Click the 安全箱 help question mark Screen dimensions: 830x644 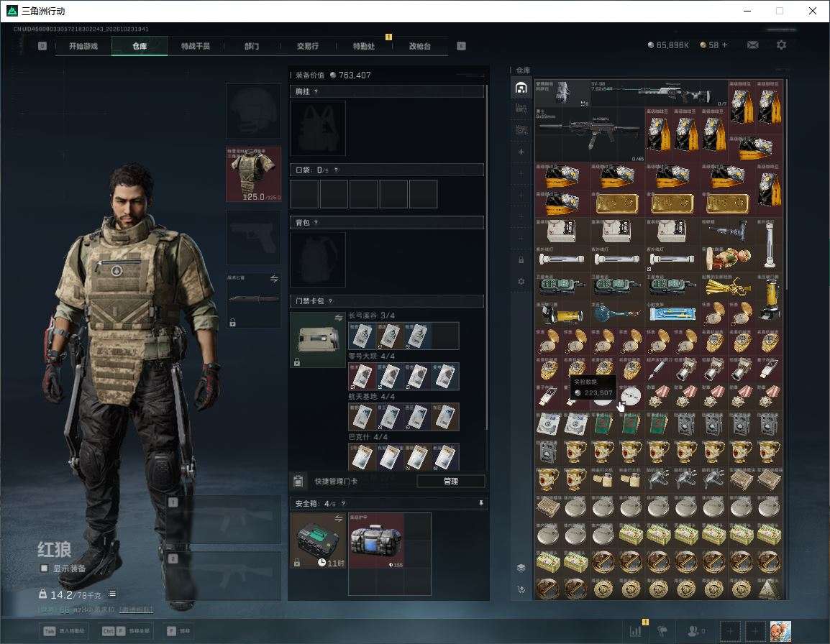(x=343, y=504)
